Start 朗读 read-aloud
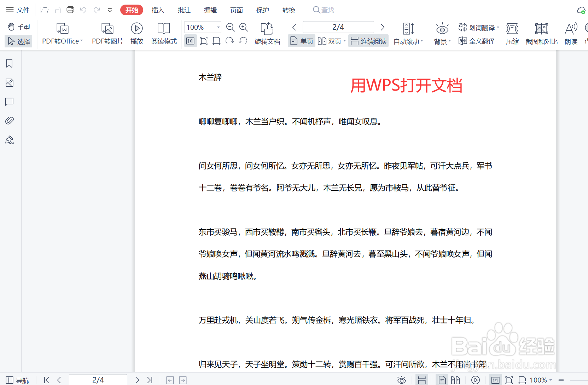 click(x=570, y=34)
